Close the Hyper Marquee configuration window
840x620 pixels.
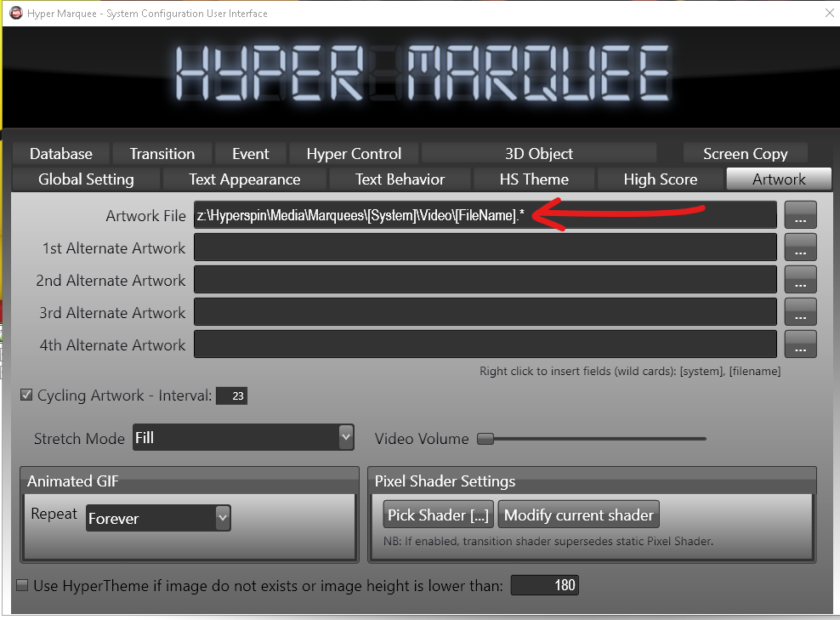click(829, 13)
